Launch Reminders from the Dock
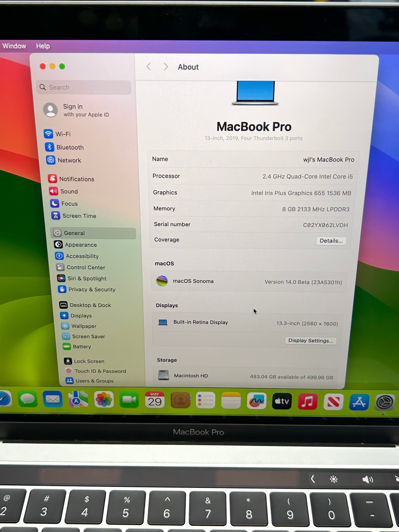The image size is (399, 532). click(x=206, y=400)
